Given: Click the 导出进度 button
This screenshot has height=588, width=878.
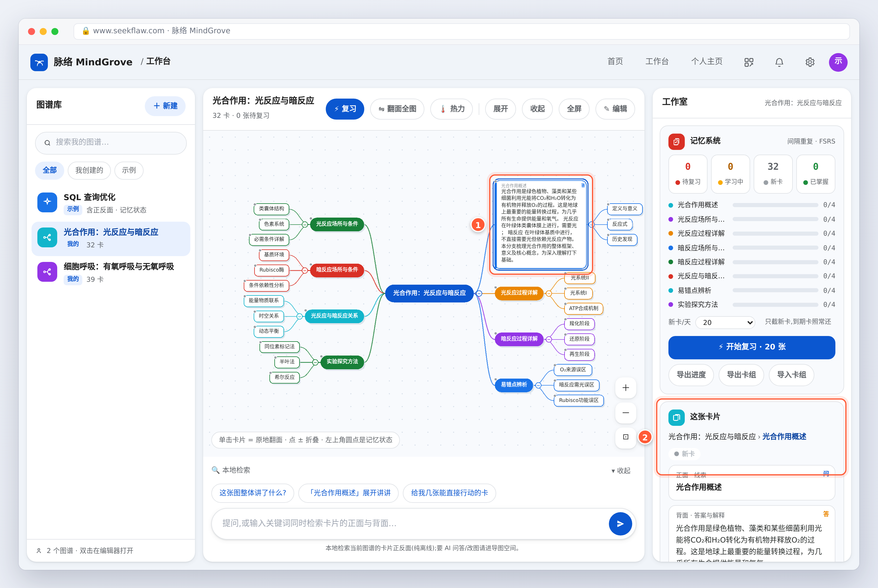Looking at the screenshot, I should [x=691, y=374].
